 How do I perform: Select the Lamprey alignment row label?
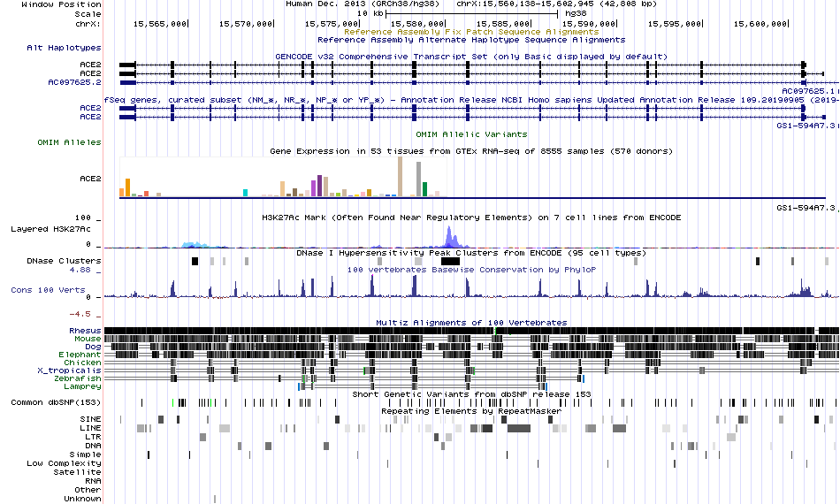(x=82, y=386)
